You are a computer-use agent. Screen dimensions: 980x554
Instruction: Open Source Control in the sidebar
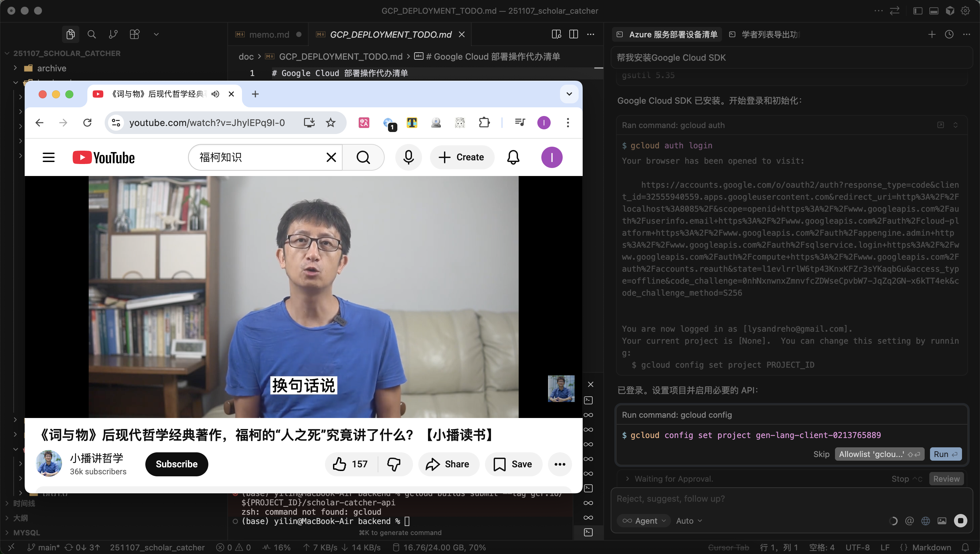pyautogui.click(x=113, y=34)
